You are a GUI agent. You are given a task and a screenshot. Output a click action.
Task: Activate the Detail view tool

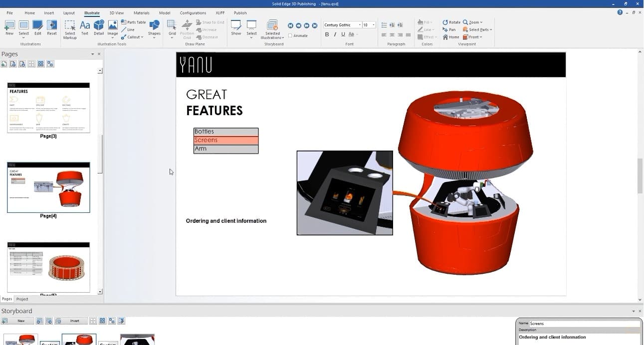99,27
